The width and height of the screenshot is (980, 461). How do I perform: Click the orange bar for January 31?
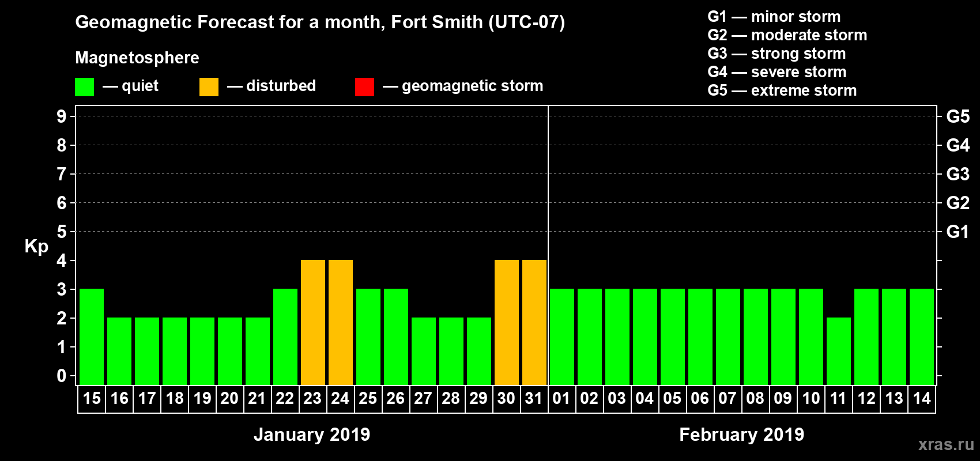pyautogui.click(x=534, y=322)
